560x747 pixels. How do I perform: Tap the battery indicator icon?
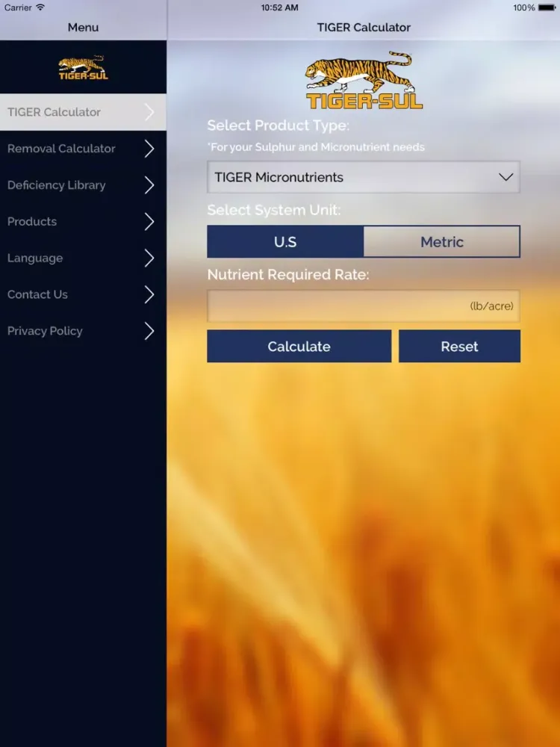[x=547, y=7]
